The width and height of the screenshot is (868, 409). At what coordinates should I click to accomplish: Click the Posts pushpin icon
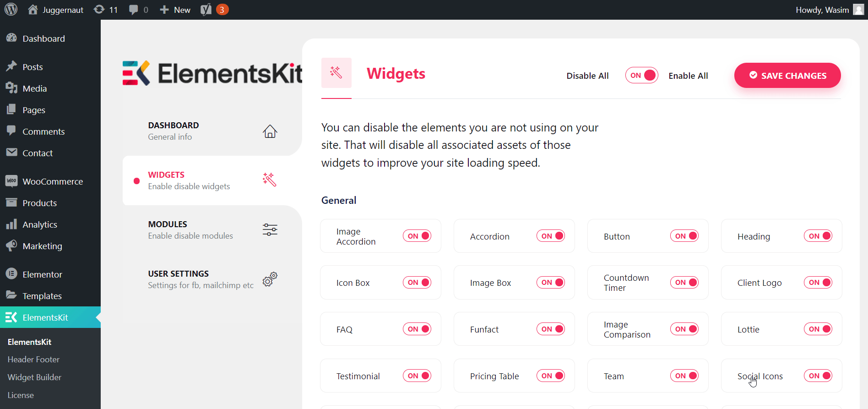(x=11, y=66)
